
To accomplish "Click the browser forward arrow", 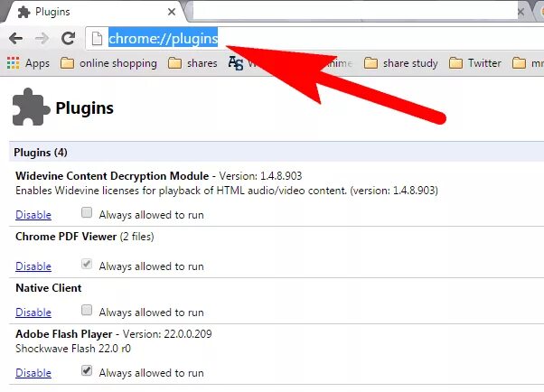I will (42, 38).
